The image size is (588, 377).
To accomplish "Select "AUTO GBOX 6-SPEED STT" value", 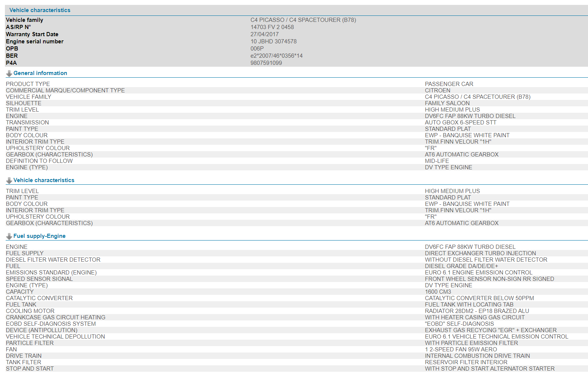I will [x=460, y=123].
